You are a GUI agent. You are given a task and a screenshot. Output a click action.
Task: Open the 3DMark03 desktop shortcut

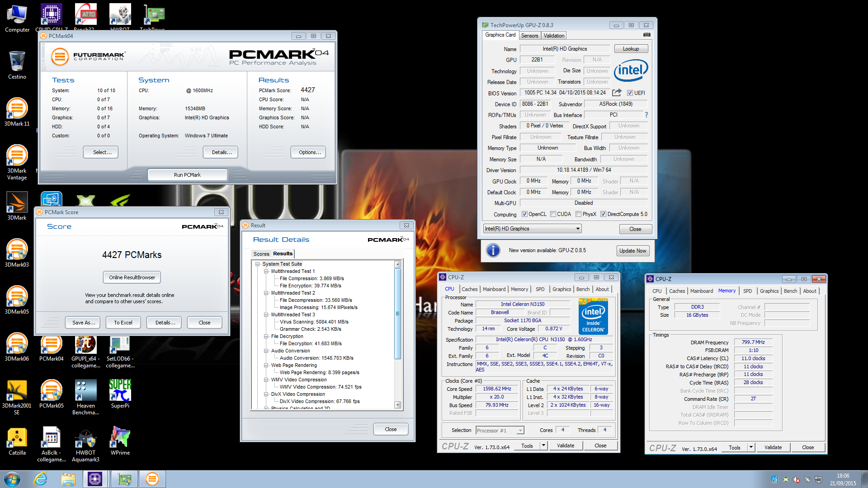click(x=17, y=253)
